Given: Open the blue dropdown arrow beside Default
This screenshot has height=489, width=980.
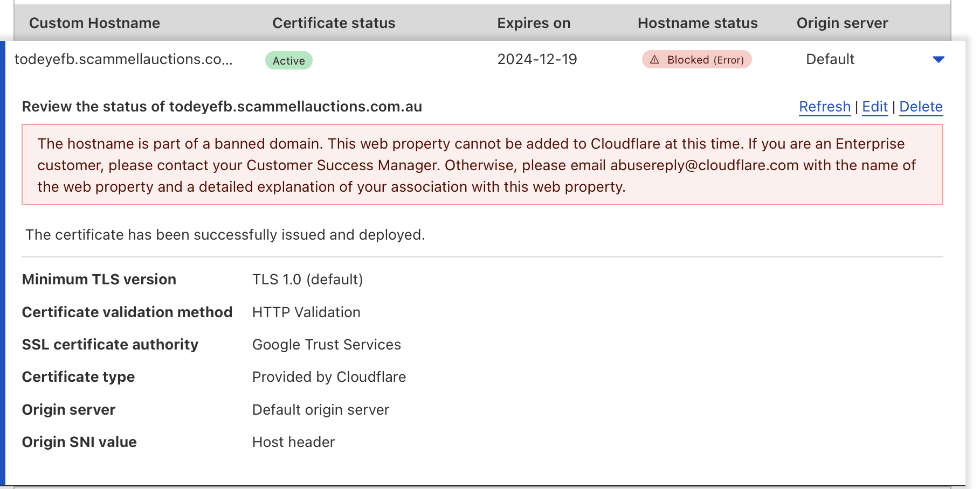Looking at the screenshot, I should (x=938, y=60).
